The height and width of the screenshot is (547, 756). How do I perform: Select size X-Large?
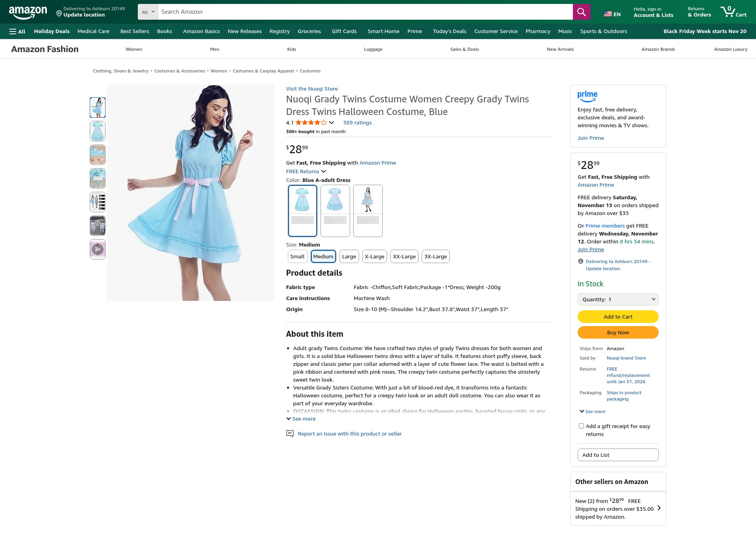pyautogui.click(x=374, y=256)
